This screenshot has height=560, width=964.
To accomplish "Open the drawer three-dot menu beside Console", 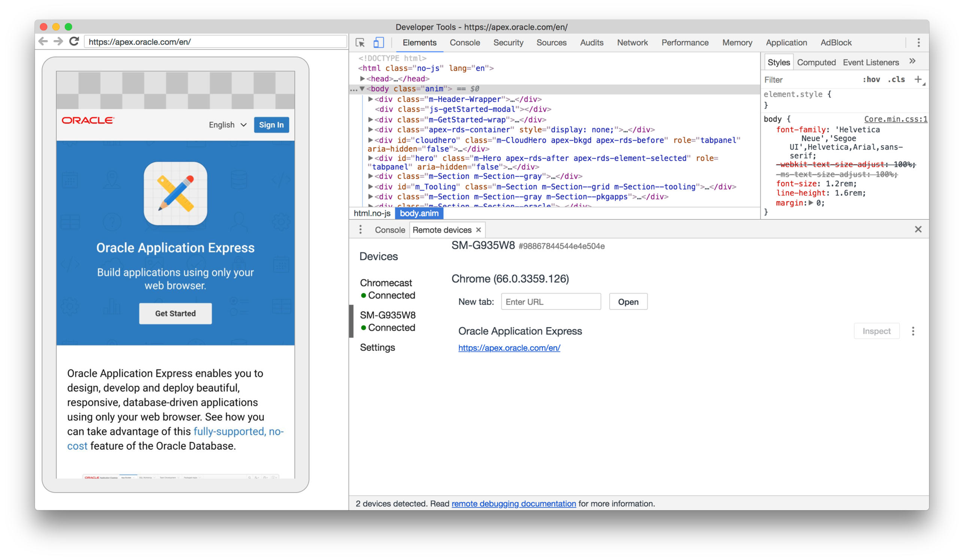I will point(360,229).
